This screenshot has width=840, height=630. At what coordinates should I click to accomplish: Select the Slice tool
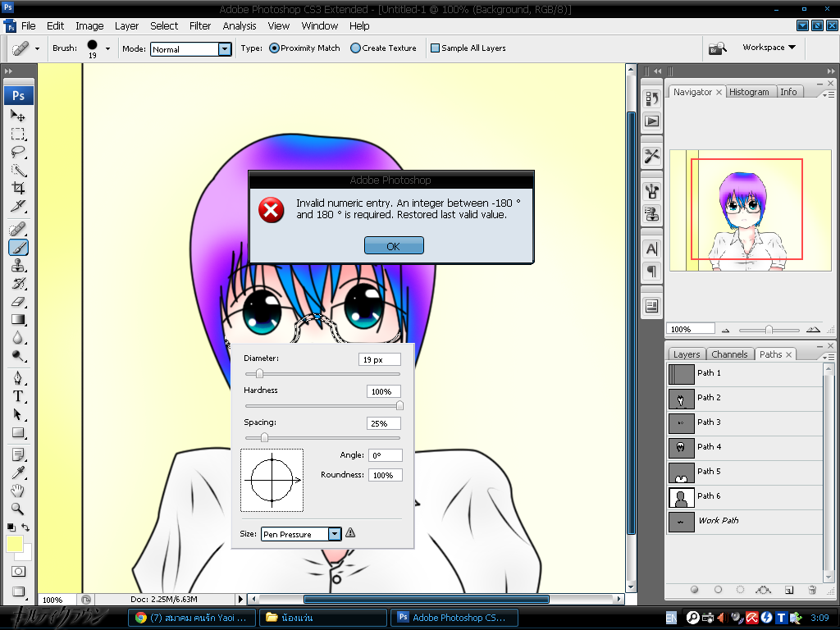[x=18, y=206]
